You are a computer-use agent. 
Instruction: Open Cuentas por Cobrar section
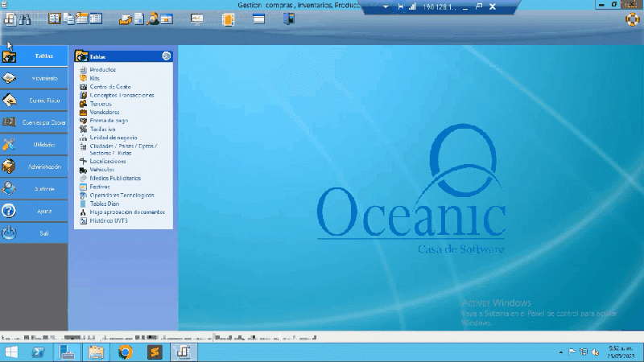pyautogui.click(x=34, y=122)
